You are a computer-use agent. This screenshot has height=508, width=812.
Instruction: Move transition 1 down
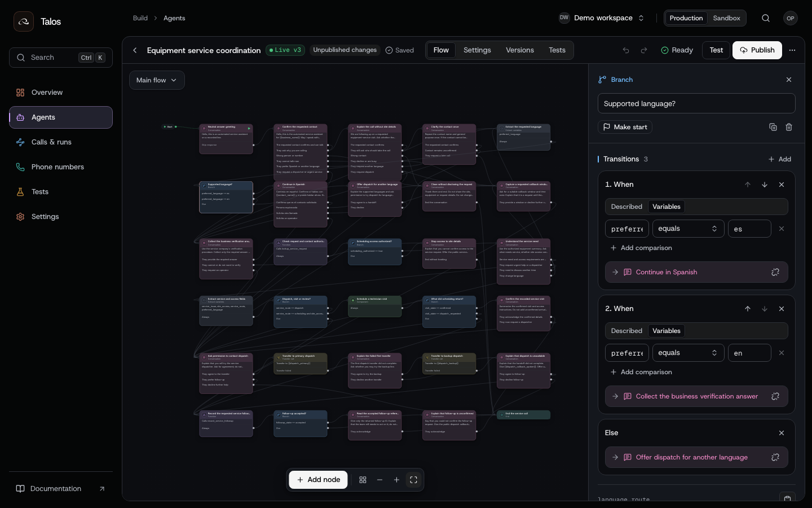tap(765, 185)
